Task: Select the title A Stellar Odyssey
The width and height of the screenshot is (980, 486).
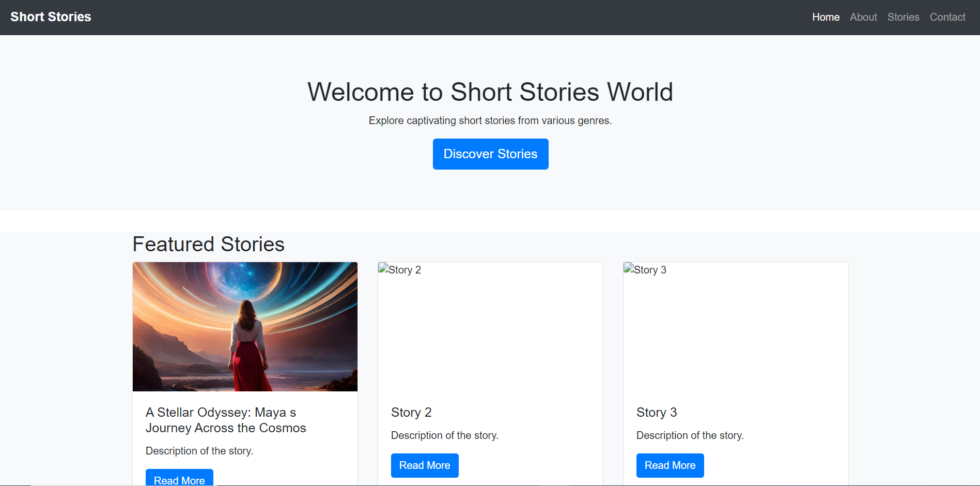Action: 226,420
